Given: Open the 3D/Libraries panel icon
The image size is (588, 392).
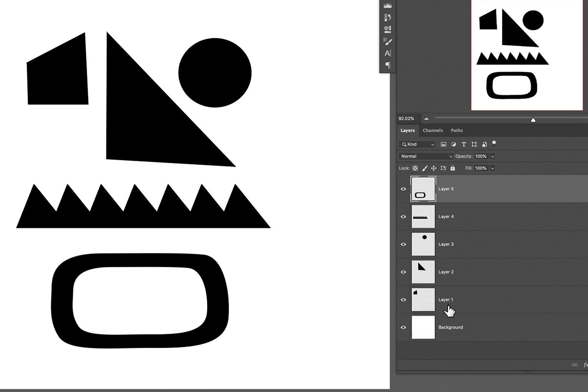Looking at the screenshot, I should [x=388, y=29].
